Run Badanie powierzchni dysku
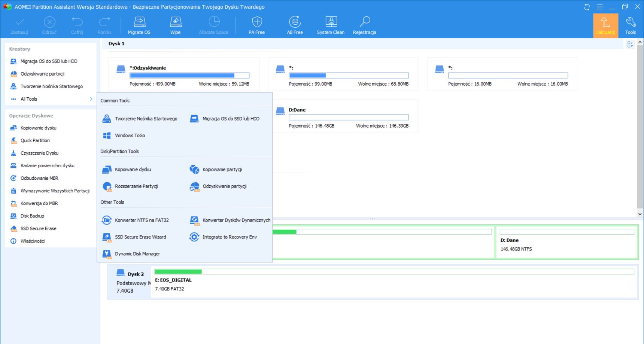Screen dimensions: 644x344 point(48,165)
